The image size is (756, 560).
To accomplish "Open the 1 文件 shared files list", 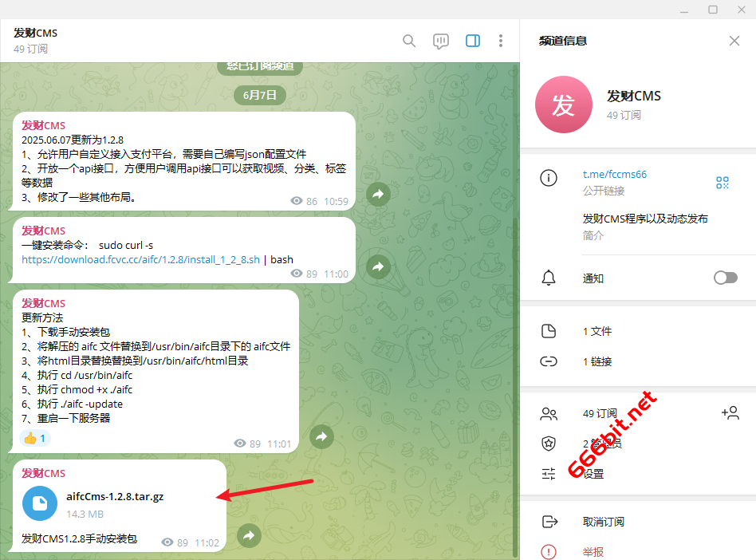I will [x=638, y=331].
